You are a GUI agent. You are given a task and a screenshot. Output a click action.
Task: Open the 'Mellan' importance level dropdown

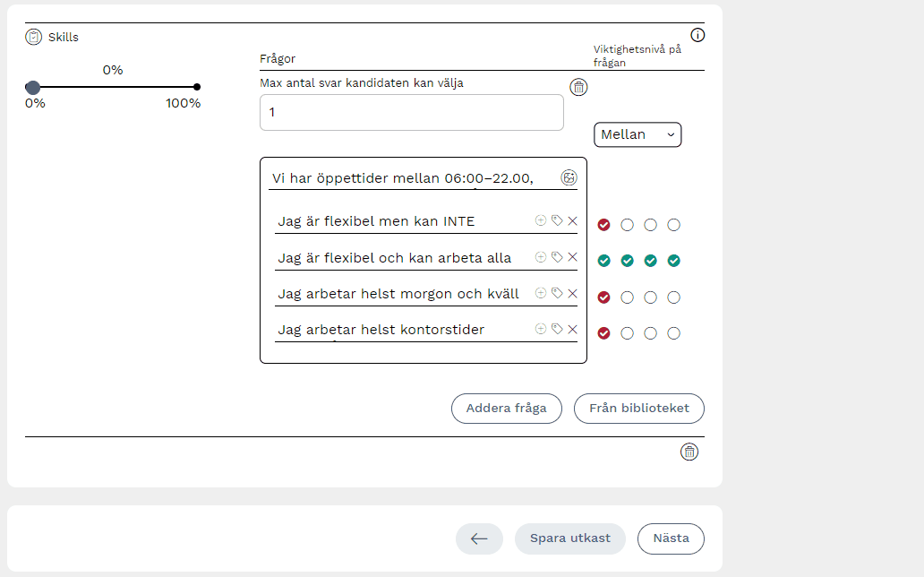click(x=637, y=134)
